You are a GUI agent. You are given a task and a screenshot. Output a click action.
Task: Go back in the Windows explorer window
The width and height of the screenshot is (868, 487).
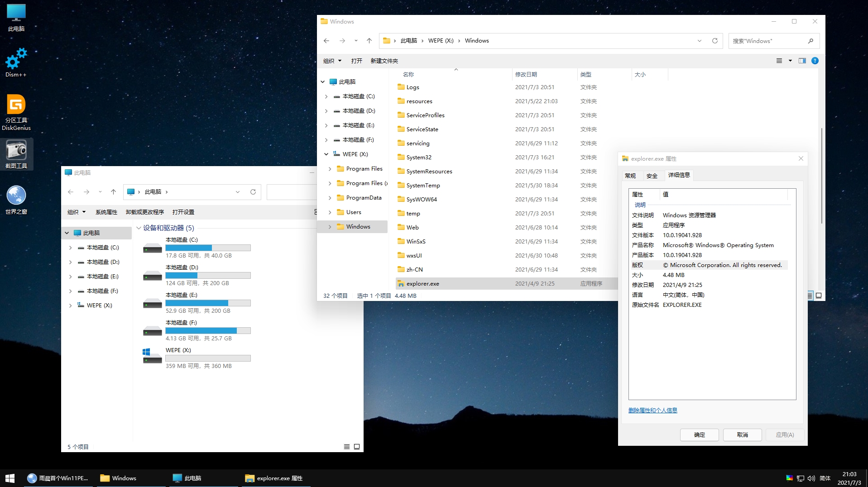pos(326,41)
